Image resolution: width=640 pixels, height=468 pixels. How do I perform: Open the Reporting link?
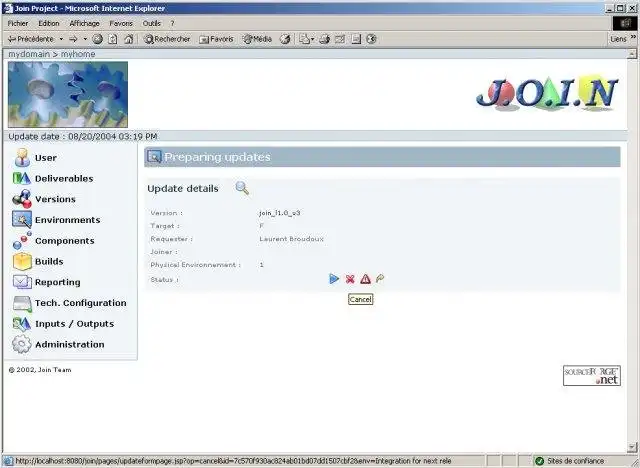point(58,282)
